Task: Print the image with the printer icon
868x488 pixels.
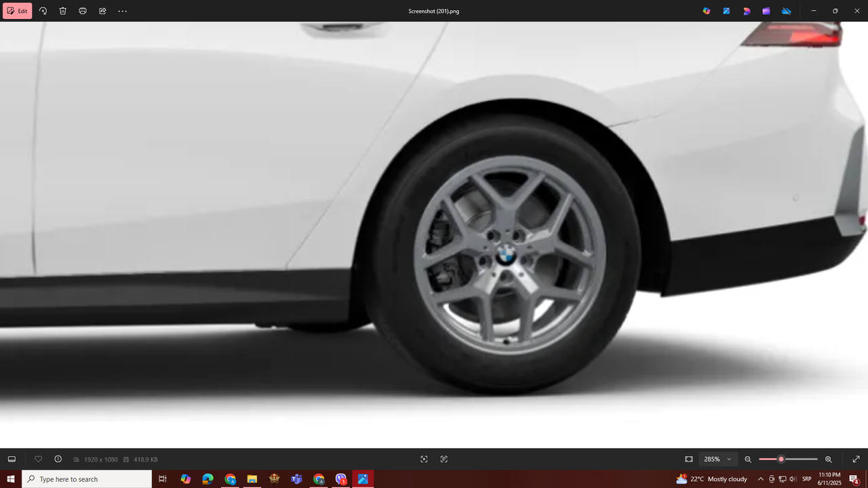Action: tap(83, 11)
